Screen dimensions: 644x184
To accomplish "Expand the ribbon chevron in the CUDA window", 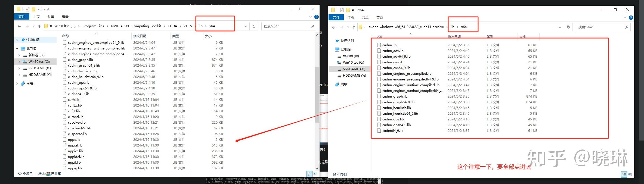I will (x=311, y=17).
